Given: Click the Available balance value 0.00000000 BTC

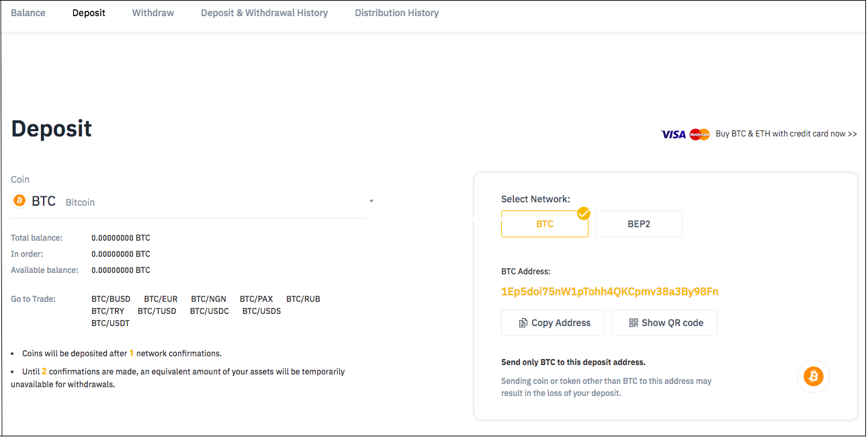Looking at the screenshot, I should click(x=121, y=270).
